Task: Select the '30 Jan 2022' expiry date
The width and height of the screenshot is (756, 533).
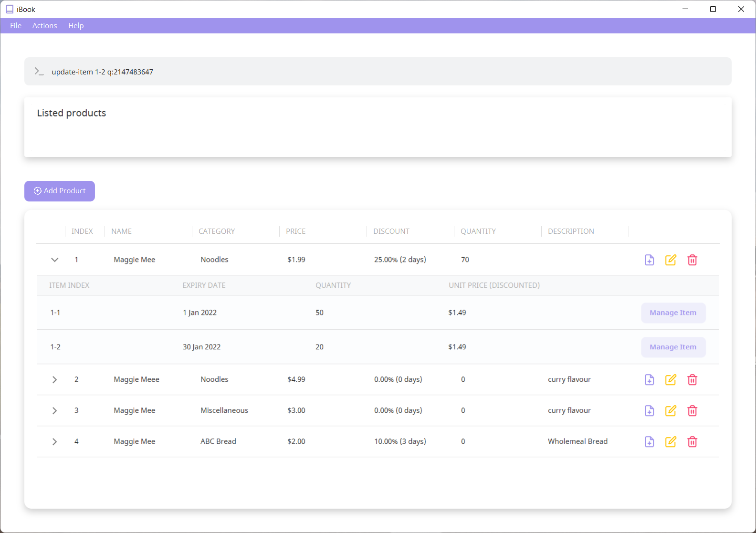Action: (202, 347)
